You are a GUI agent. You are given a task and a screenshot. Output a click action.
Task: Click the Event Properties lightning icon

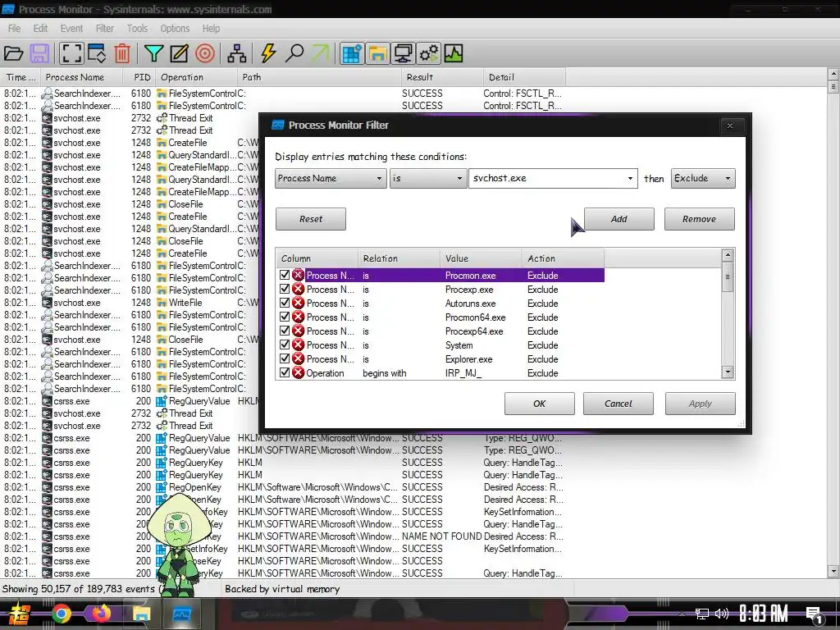(268, 53)
